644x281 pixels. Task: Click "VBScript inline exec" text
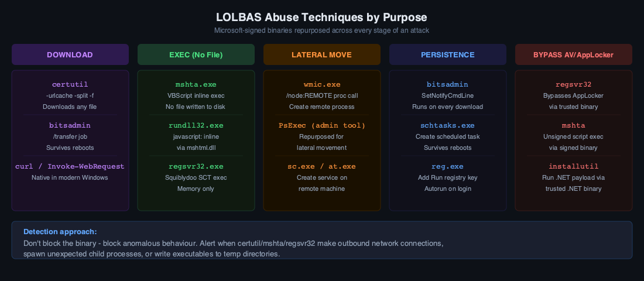click(196, 96)
